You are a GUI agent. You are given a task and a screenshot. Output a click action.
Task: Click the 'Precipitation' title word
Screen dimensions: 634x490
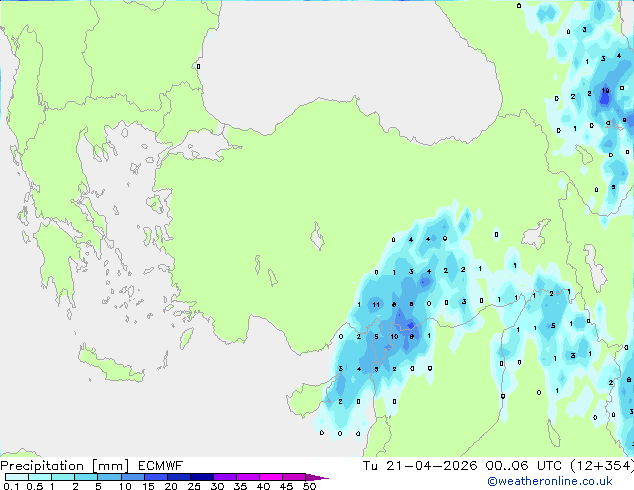[42, 466]
